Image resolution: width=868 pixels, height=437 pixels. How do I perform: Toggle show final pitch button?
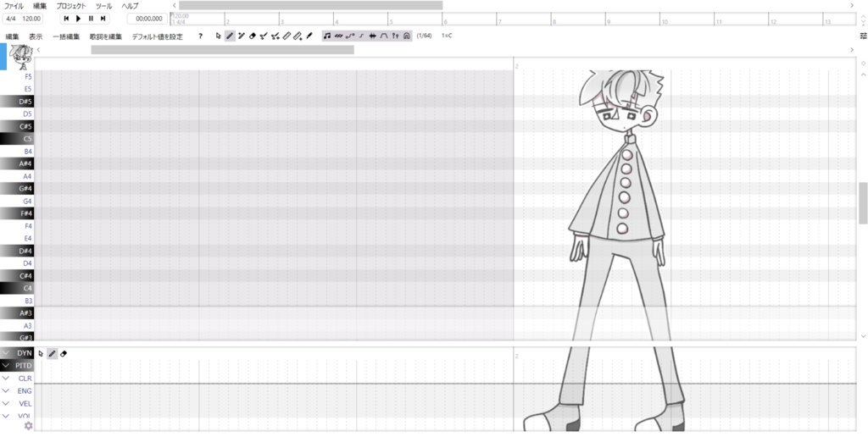coord(361,36)
